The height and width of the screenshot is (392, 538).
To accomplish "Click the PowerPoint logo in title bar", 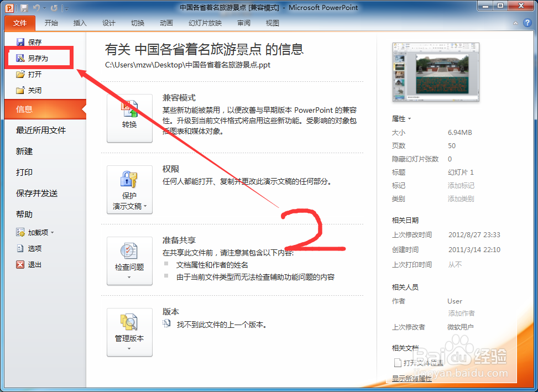I will [x=9, y=8].
